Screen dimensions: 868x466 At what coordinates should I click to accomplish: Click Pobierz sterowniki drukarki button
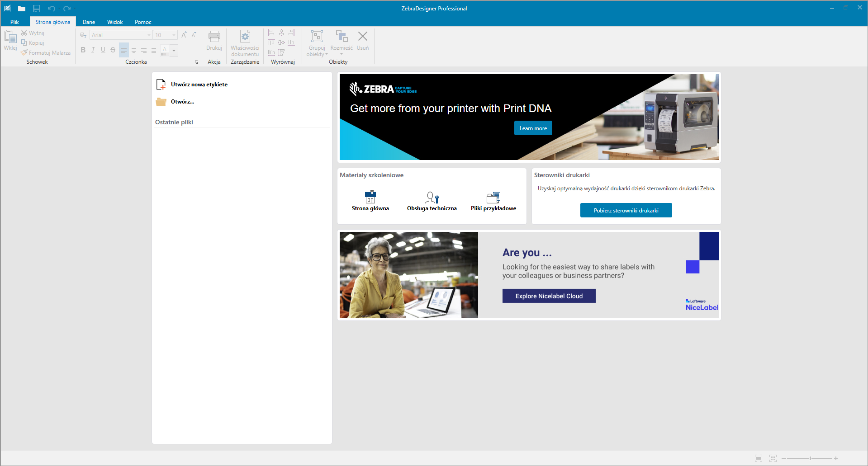626,210
